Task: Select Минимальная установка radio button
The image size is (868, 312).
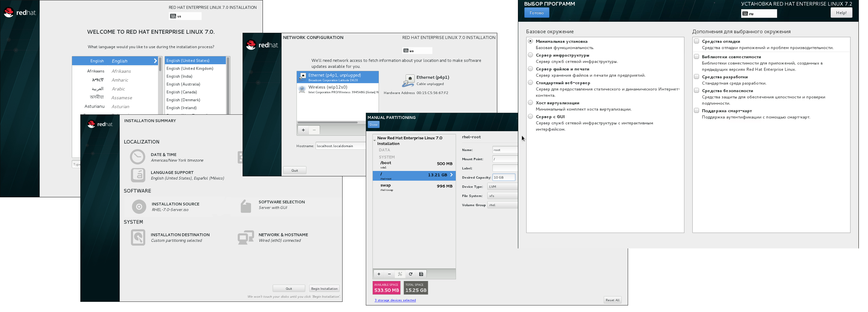Action: coord(530,41)
